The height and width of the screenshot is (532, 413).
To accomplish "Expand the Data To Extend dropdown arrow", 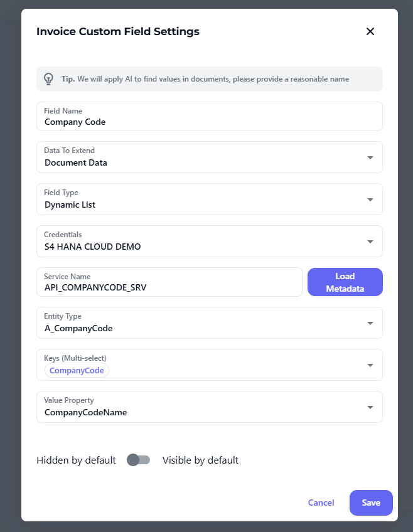I will (x=370, y=157).
